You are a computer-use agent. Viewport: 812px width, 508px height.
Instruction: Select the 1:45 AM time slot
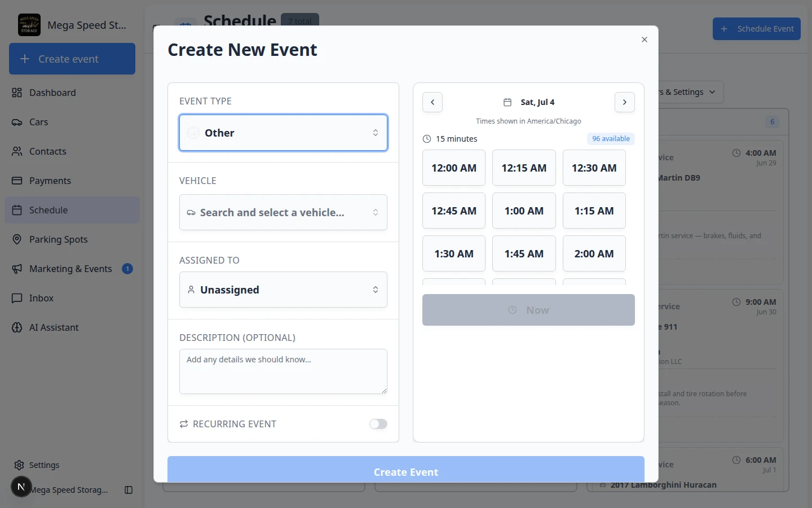pyautogui.click(x=524, y=253)
